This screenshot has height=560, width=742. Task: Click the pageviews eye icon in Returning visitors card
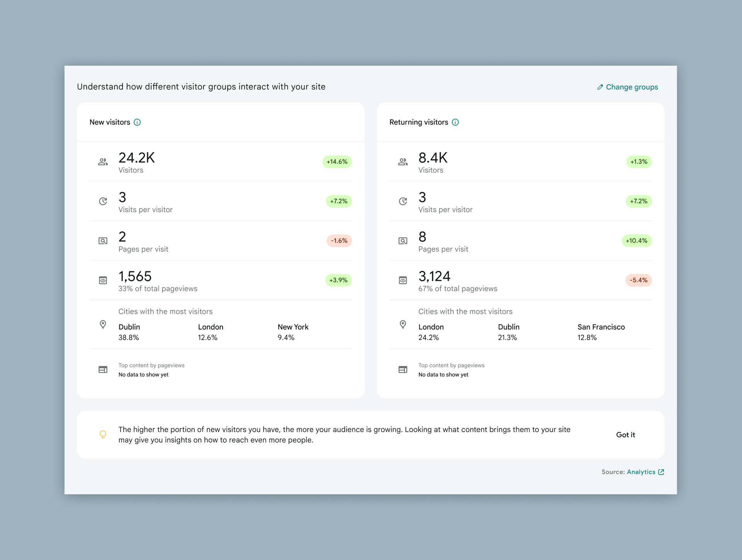403,280
